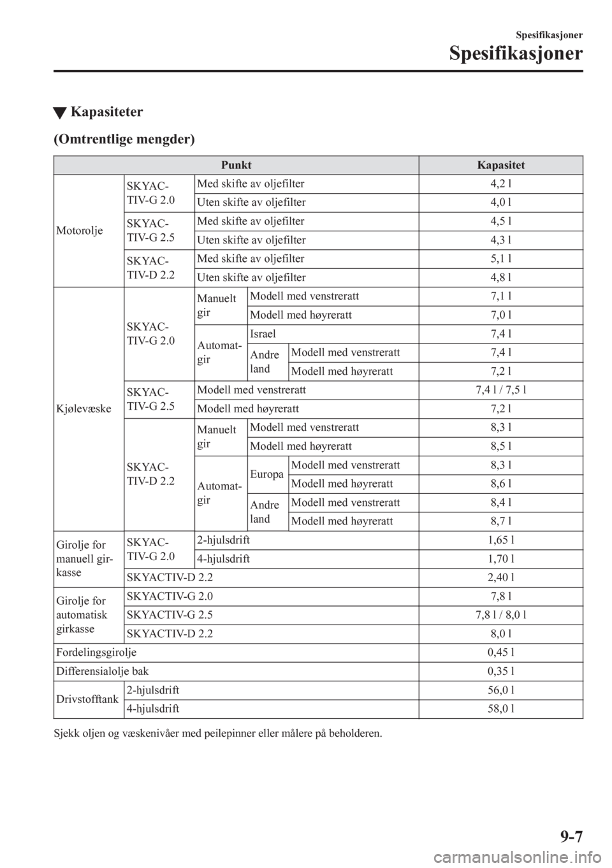Image resolution: width=612 pixels, height=868 pixels.
Task: Select 'Med skifte av oljefilter' in the 4,2 l row
Action: 251,184
